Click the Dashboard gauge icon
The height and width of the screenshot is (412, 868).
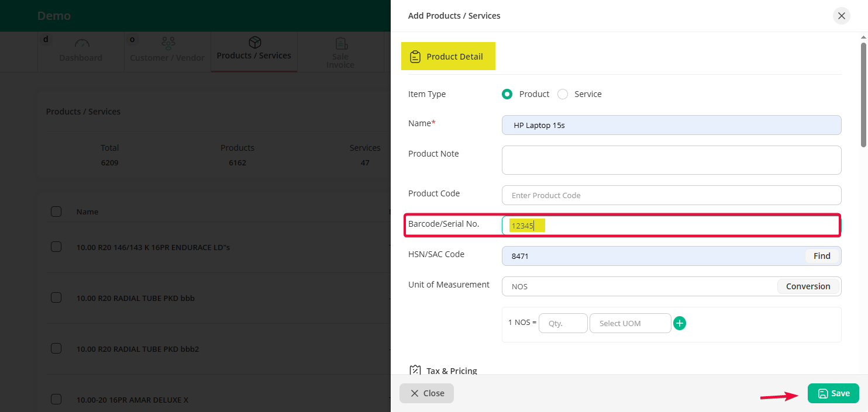[81, 44]
